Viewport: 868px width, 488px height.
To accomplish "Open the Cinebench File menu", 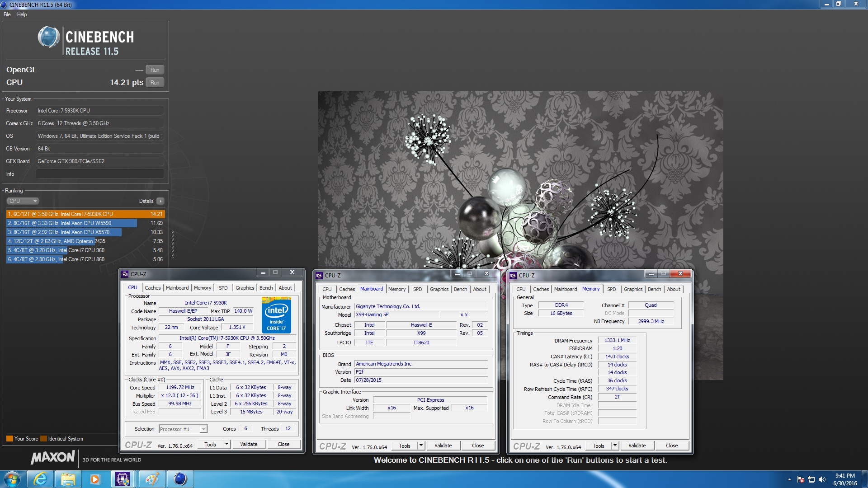I will tap(7, 14).
